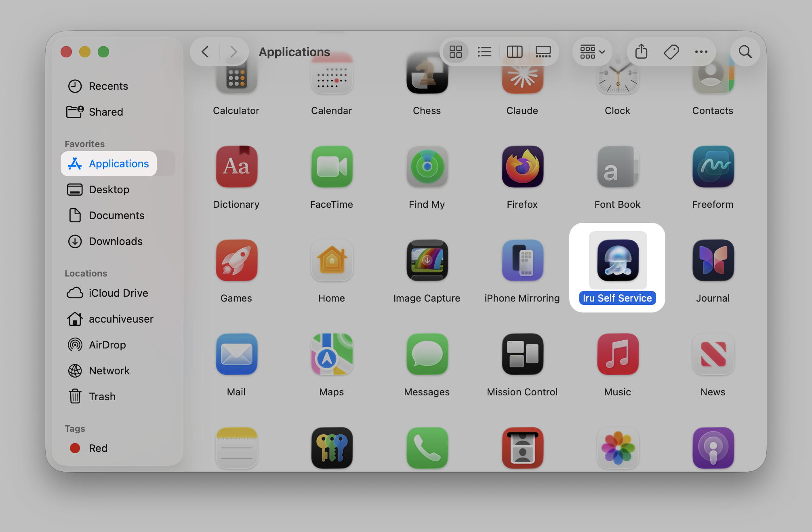The image size is (812, 532).
Task: Open the purple Podcasts icon
Action: pyautogui.click(x=713, y=448)
